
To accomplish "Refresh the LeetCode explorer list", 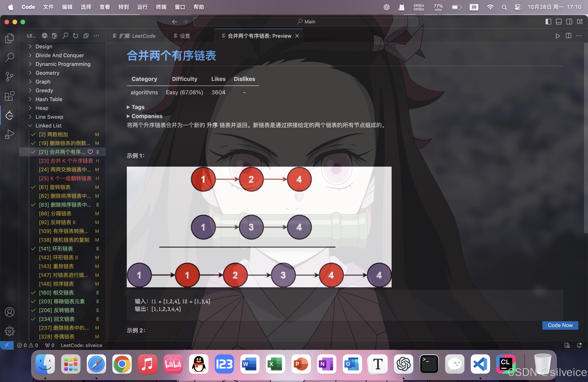I will [x=76, y=36].
